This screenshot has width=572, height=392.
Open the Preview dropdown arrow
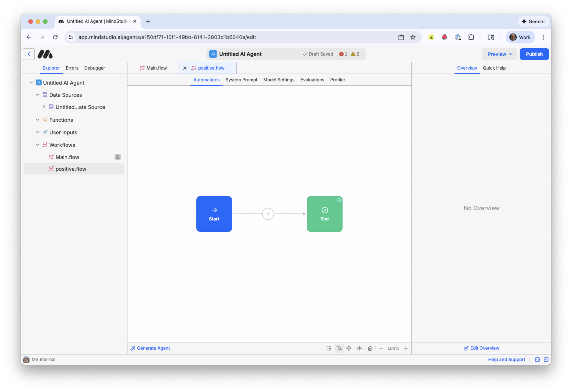[510, 54]
